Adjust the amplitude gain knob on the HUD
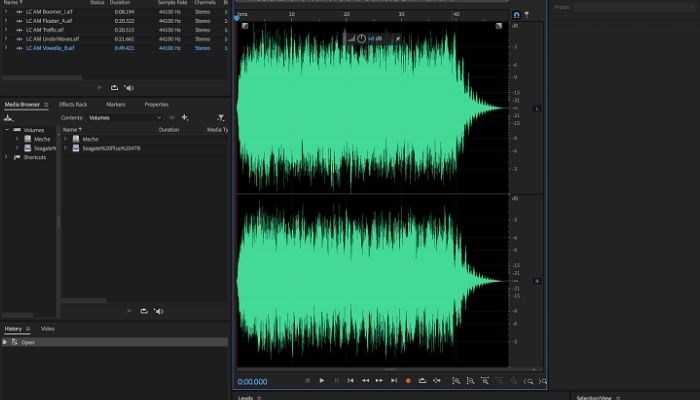The image size is (700, 400). [361, 38]
